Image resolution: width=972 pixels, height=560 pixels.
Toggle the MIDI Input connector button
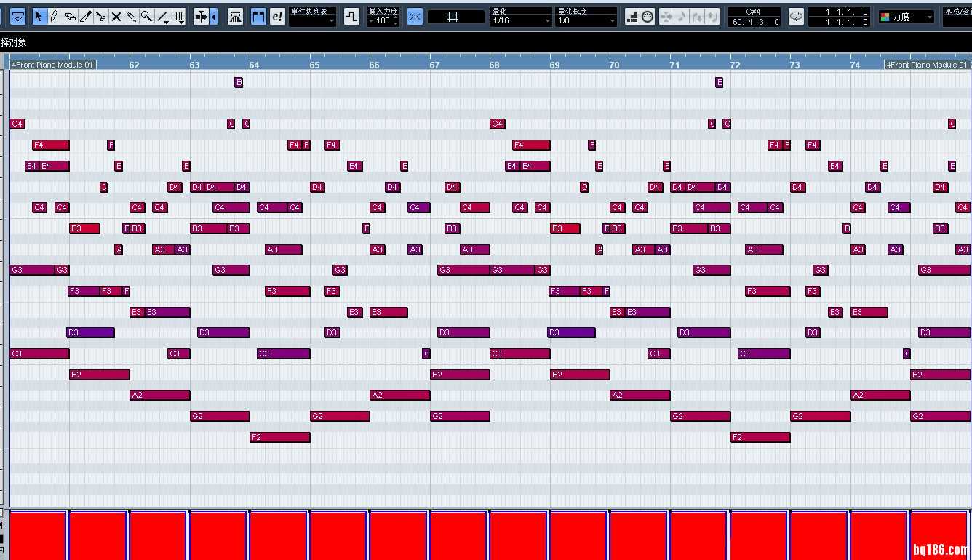pos(648,16)
